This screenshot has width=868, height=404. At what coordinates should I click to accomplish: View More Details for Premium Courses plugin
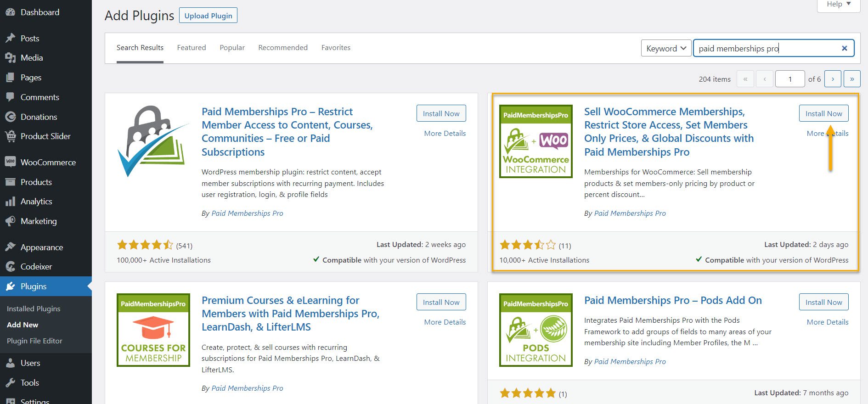coord(445,322)
